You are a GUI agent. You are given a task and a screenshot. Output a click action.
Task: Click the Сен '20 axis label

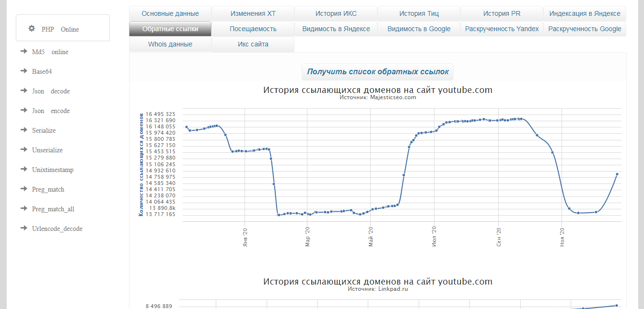click(x=499, y=237)
